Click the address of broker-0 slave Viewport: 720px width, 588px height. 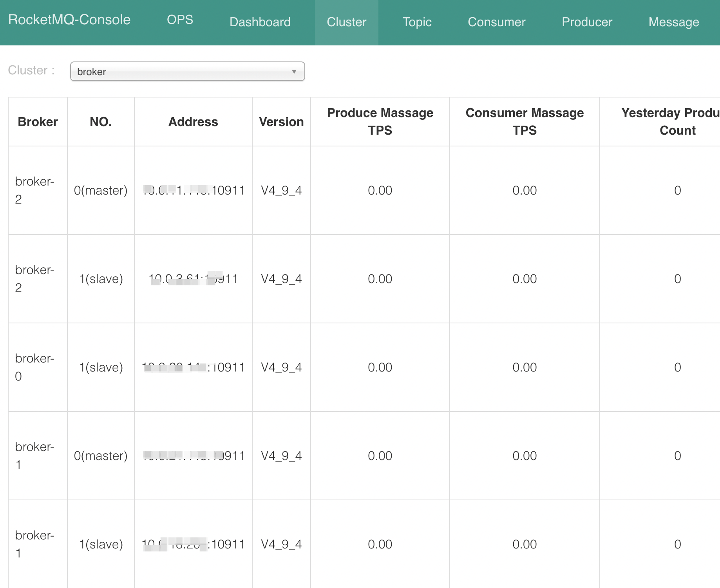[x=194, y=367]
